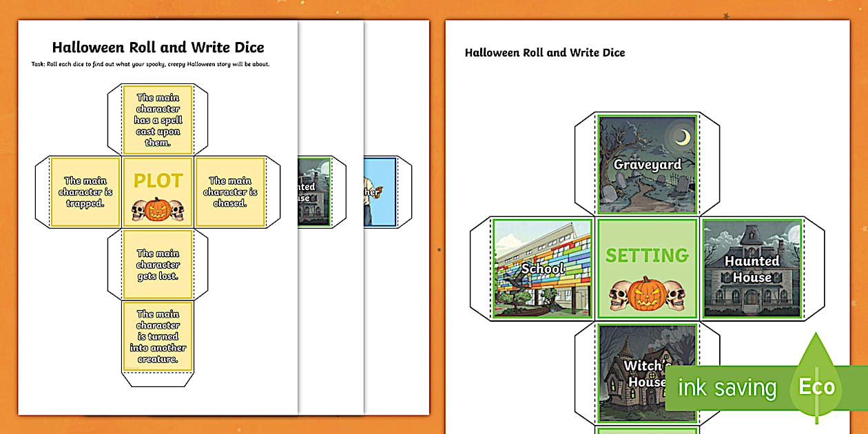Screen dimensions: 868x434
Task: Click the pumpkin and skulls icon under SETTING
Action: (x=647, y=293)
